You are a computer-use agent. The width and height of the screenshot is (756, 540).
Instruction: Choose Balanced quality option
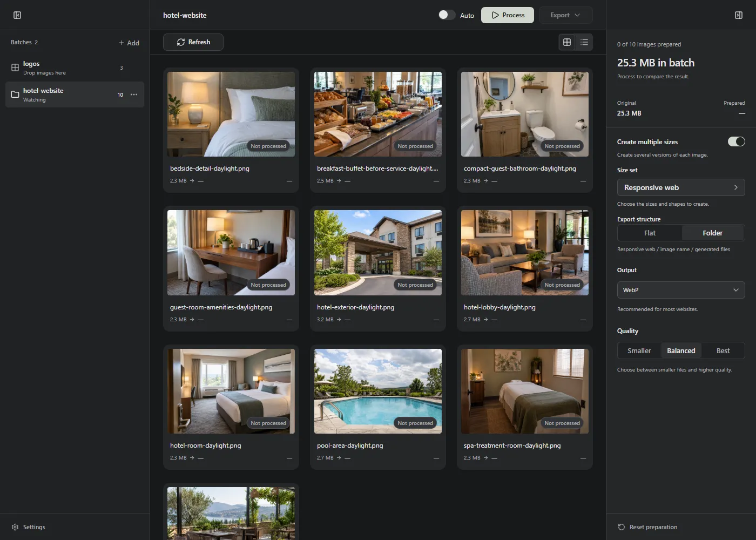click(681, 350)
